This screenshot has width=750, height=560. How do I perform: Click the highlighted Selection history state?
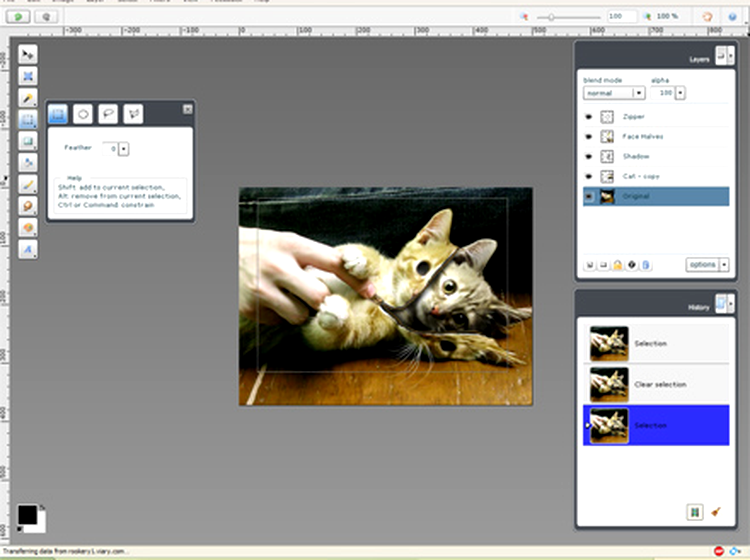click(x=656, y=425)
